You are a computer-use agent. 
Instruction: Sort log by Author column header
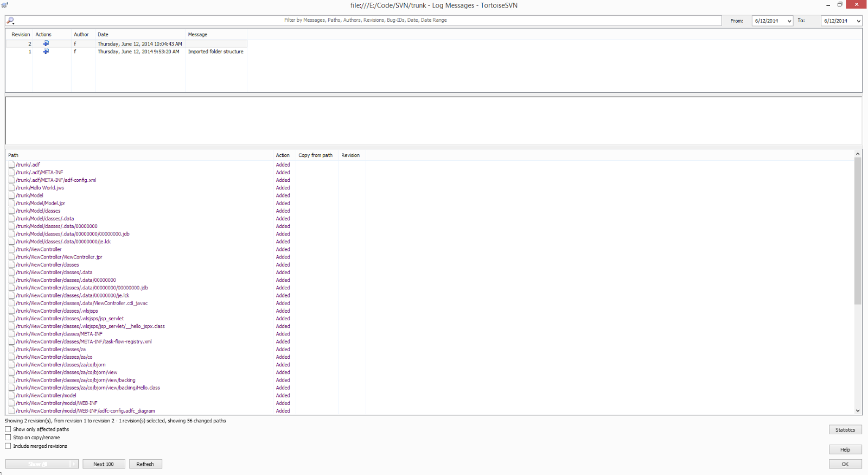click(83, 34)
